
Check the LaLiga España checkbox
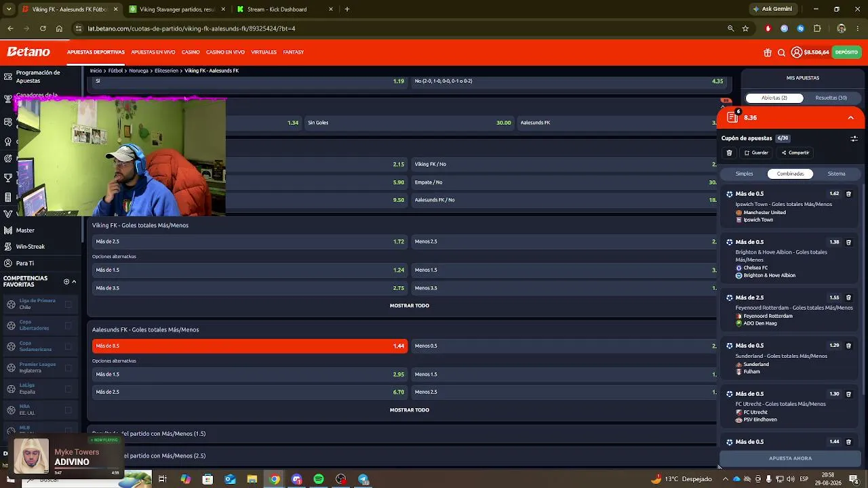point(68,389)
